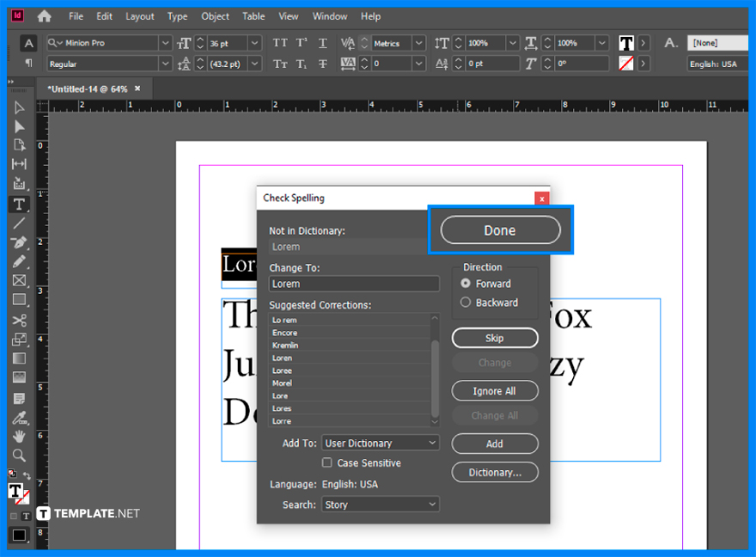
Task: Choose the Zoom tool
Action: click(x=19, y=456)
